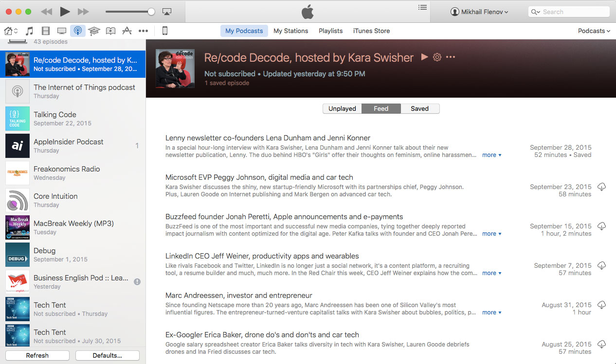
Task: Start playback with the Play button
Action: [65, 12]
